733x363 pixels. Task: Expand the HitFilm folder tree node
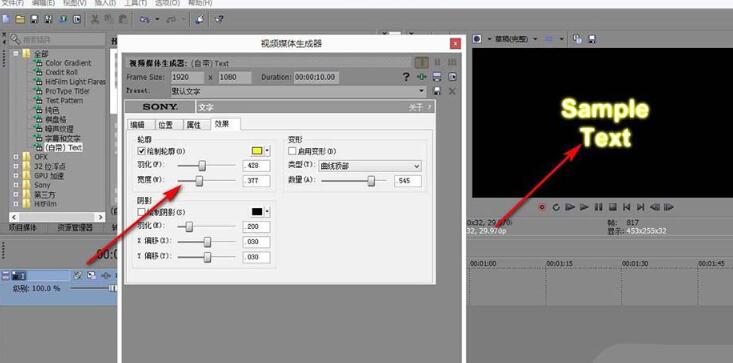15,204
